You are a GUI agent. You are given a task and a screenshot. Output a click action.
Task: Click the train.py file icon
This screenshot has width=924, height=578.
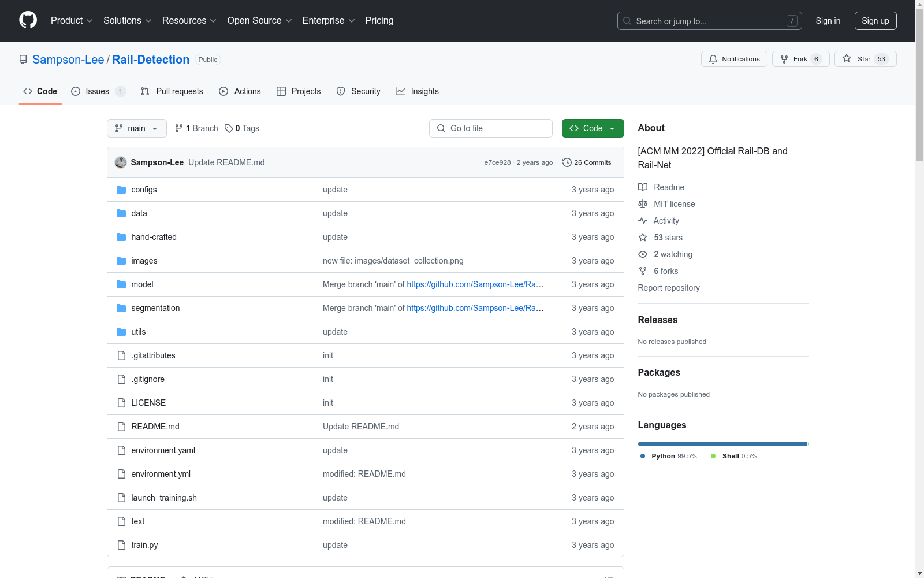click(x=121, y=545)
